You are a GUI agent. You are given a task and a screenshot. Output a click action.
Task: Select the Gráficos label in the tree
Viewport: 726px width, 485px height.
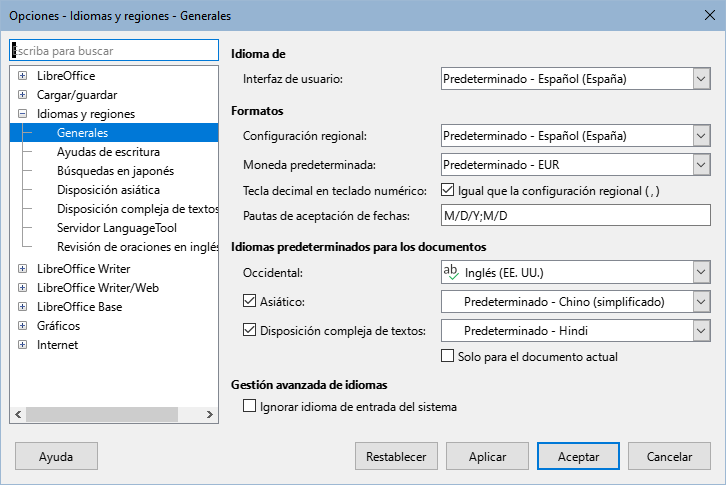tap(58, 325)
